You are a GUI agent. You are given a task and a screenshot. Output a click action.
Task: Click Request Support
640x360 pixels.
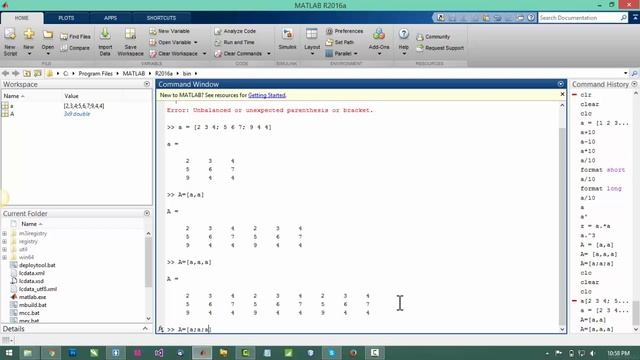coord(440,48)
